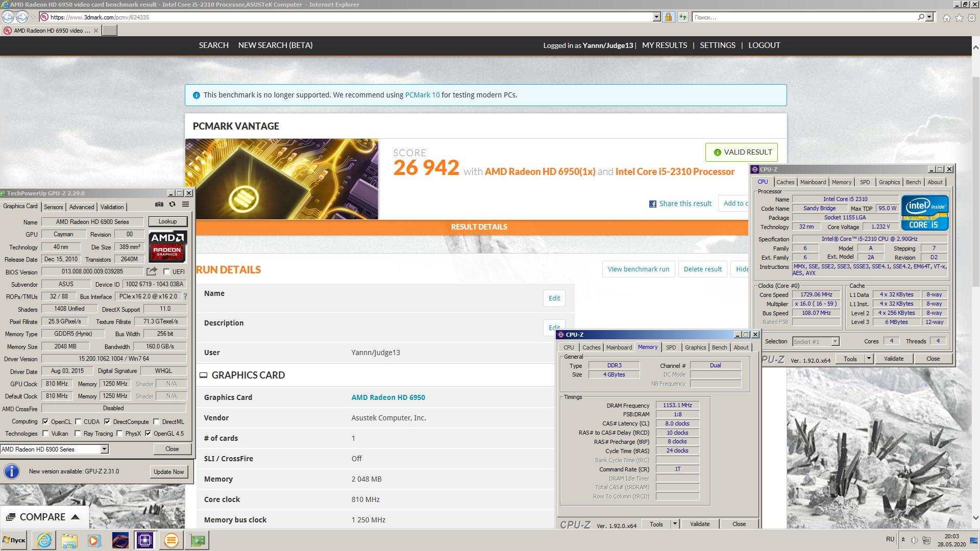Click the Delete result button
Viewport: 980px width, 551px height.
pyautogui.click(x=703, y=269)
